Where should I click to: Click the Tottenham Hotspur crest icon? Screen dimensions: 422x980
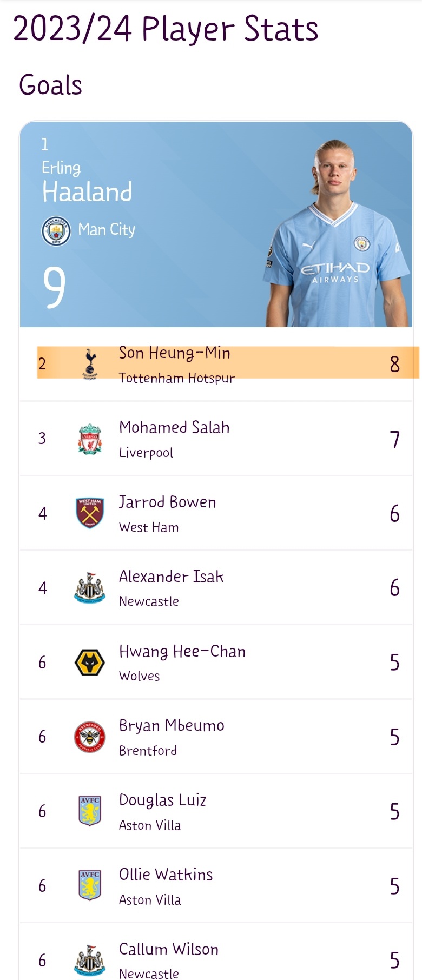(90, 364)
